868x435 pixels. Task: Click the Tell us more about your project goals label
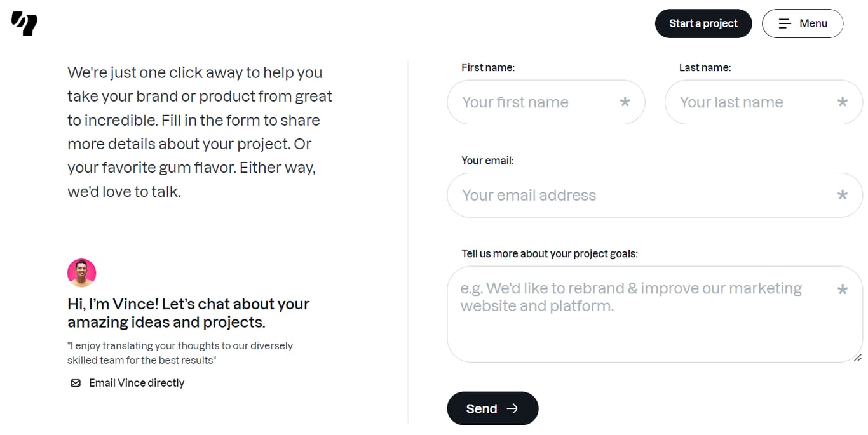548,253
